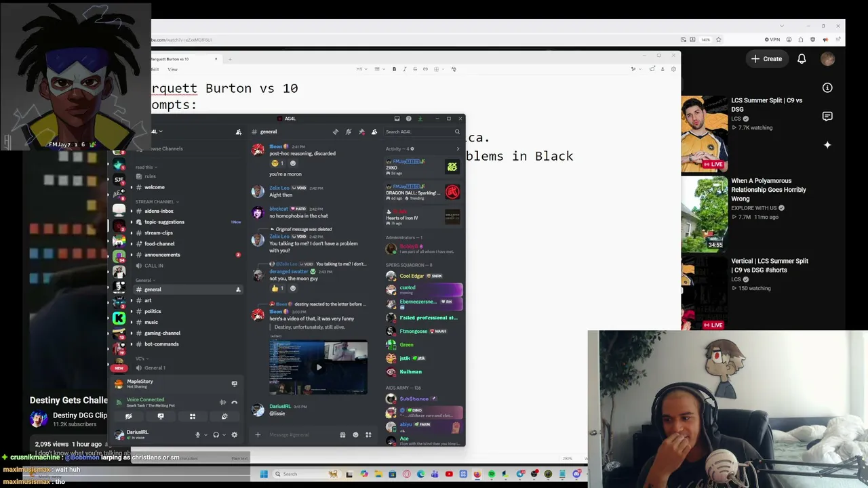Image resolution: width=868 pixels, height=488 pixels.
Task: Click the Search AG4L field
Action: click(422, 131)
